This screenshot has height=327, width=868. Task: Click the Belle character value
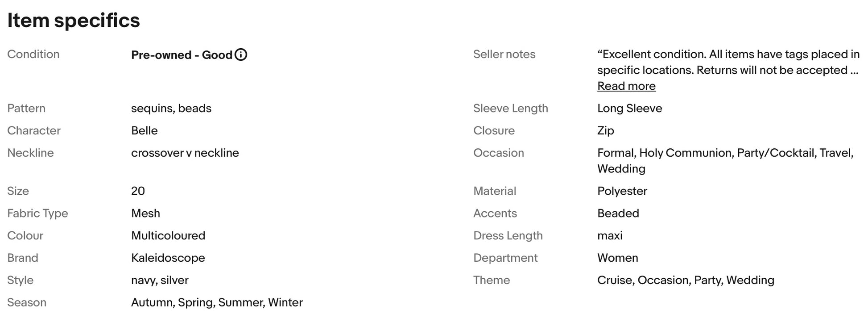click(144, 130)
